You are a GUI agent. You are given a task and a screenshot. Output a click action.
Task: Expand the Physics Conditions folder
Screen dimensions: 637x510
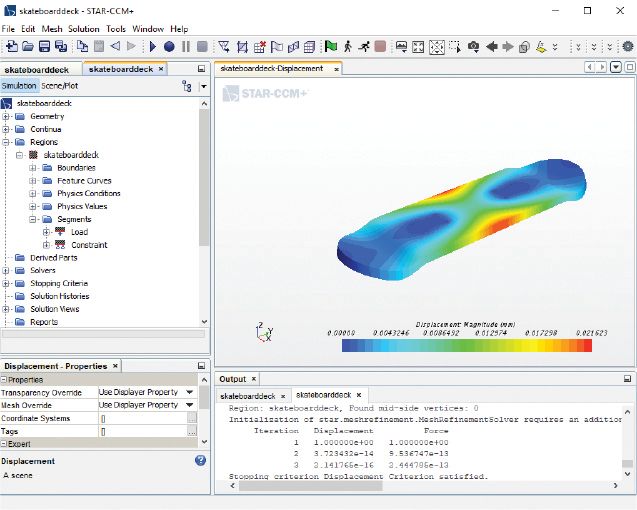32,193
